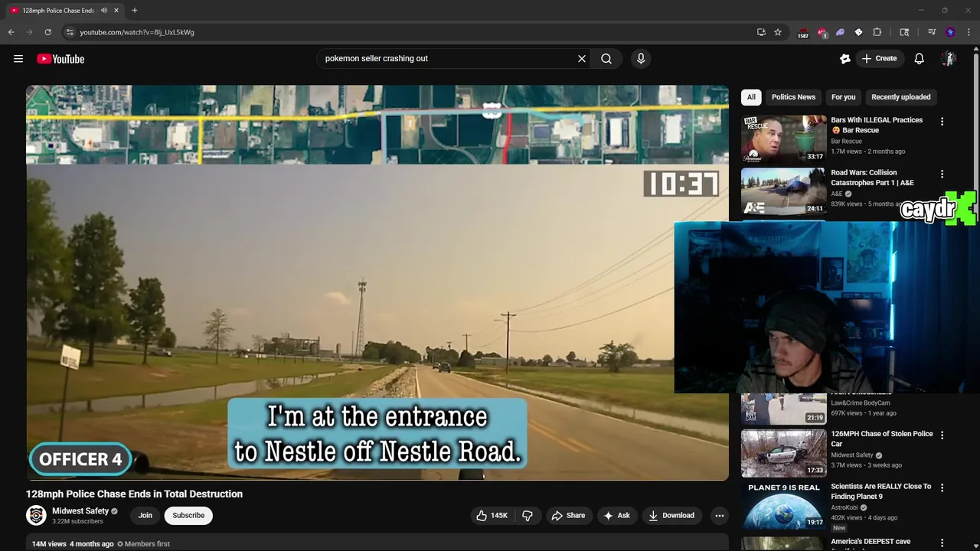The width and height of the screenshot is (980, 551).
Task: Mute the tab via speaker icon
Action: coord(104,10)
